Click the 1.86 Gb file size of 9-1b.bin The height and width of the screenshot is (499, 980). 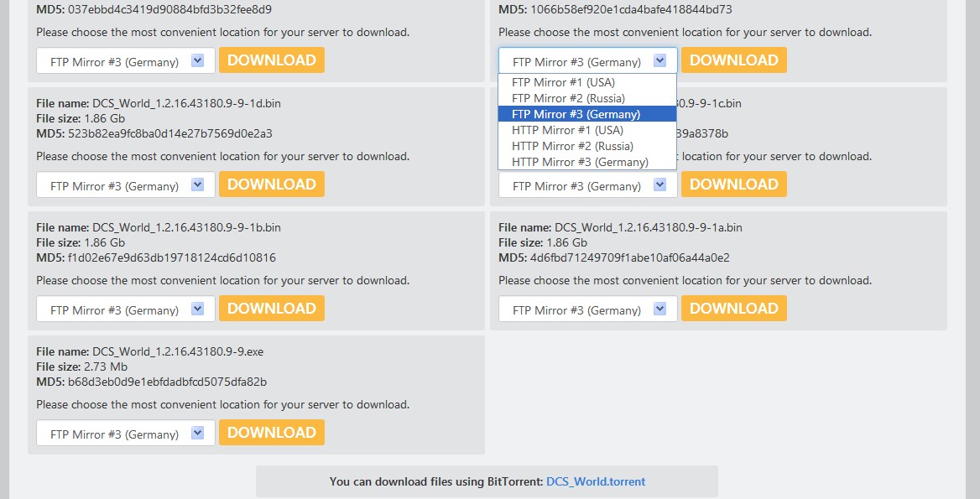click(104, 243)
